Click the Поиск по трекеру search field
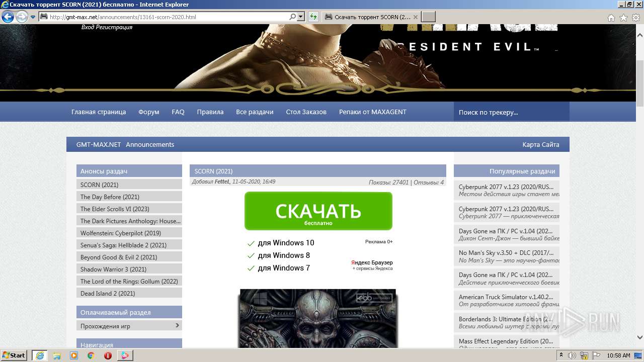Viewport: 644px width, 362px height. coord(511,112)
